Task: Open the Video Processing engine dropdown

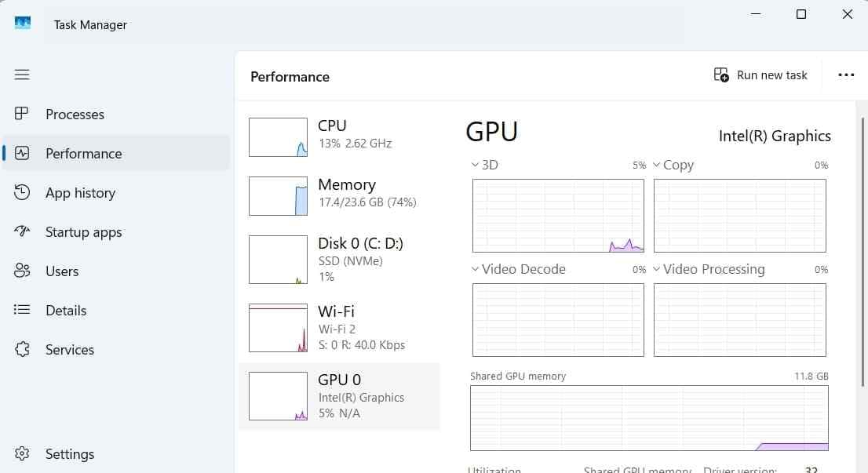Action: point(657,269)
